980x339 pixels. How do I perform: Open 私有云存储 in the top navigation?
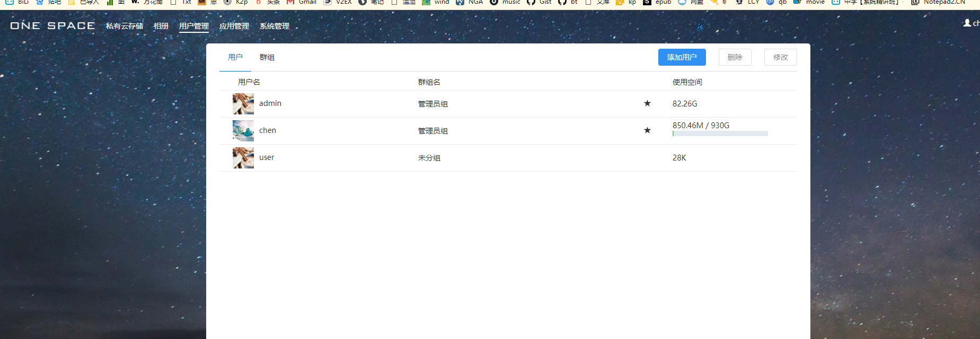[x=125, y=26]
